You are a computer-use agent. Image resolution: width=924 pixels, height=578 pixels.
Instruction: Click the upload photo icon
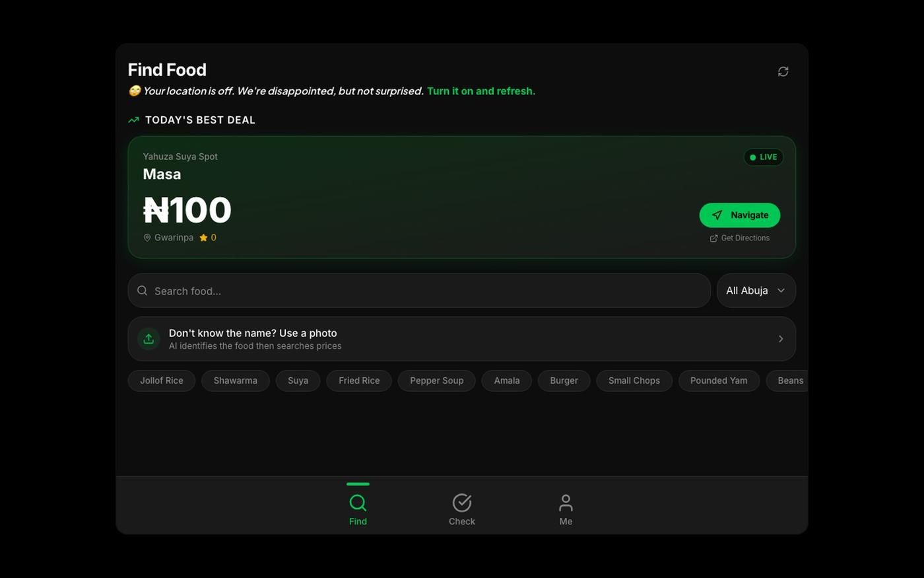pyautogui.click(x=148, y=339)
